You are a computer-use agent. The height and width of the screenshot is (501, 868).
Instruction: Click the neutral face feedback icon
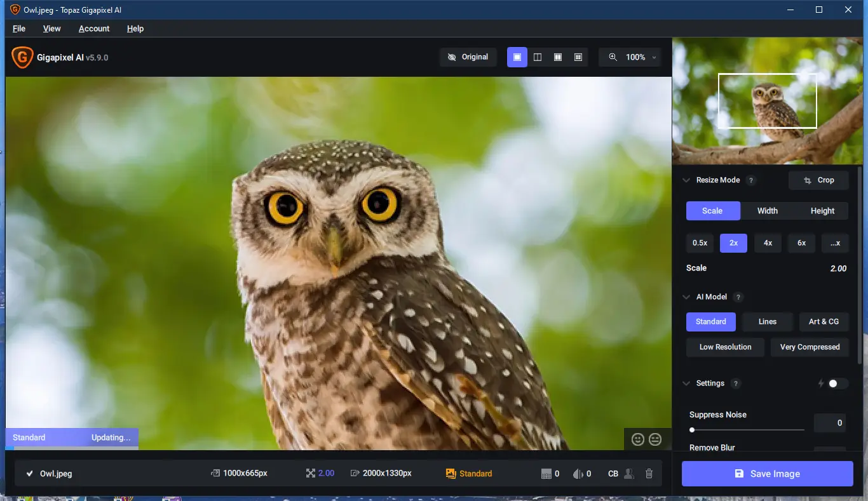click(655, 439)
